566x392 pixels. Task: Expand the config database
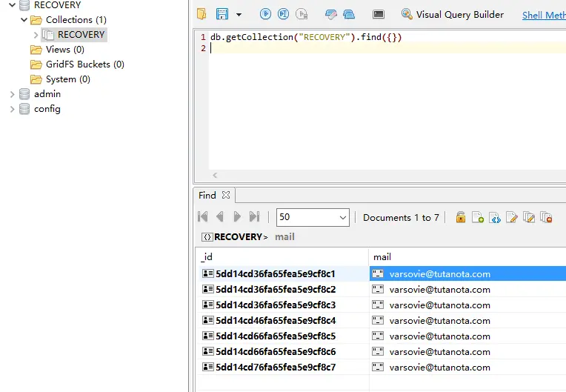click(12, 110)
